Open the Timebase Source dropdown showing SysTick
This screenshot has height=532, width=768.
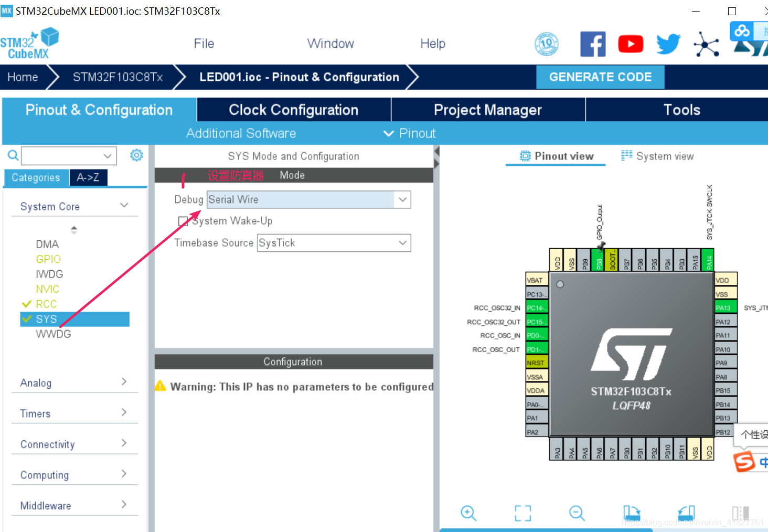[x=334, y=243]
